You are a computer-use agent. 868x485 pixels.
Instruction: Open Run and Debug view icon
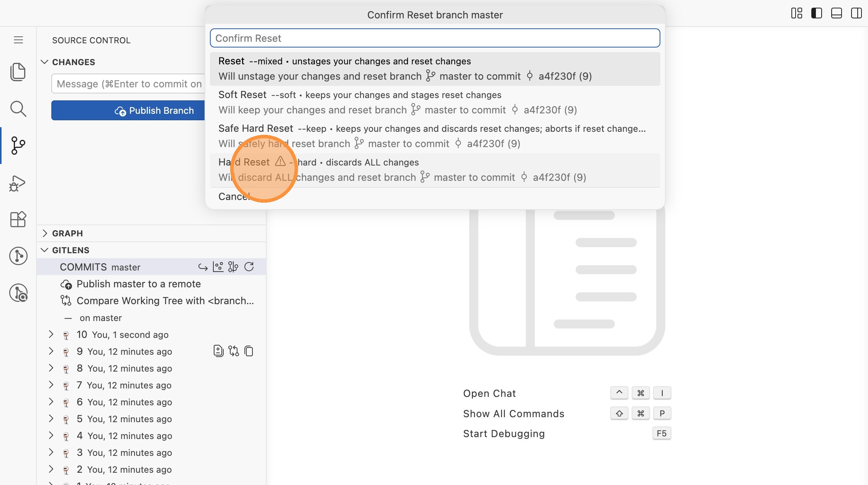pyautogui.click(x=18, y=184)
